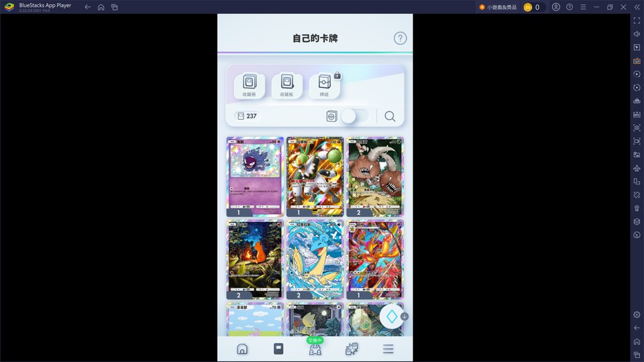The width and height of the screenshot is (644, 362).
Task: Open the card search magnifier
Action: tap(390, 117)
